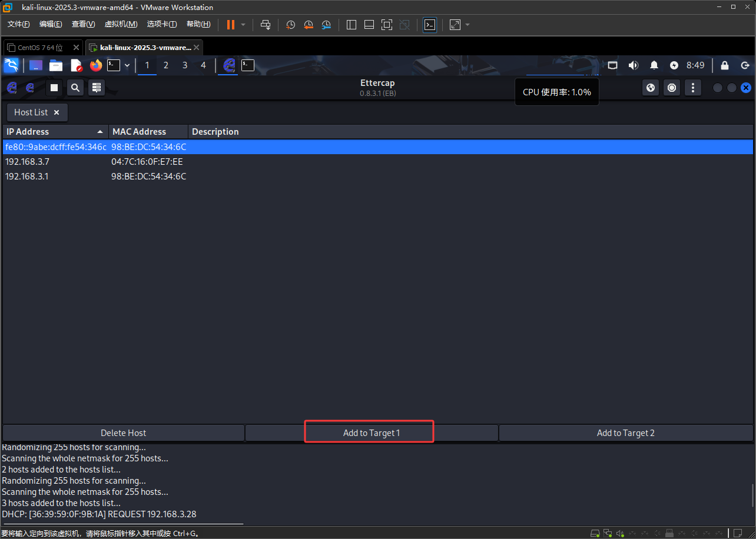Open the hosts list server icon in Ettercap
This screenshot has height=539, width=756.
97,88
